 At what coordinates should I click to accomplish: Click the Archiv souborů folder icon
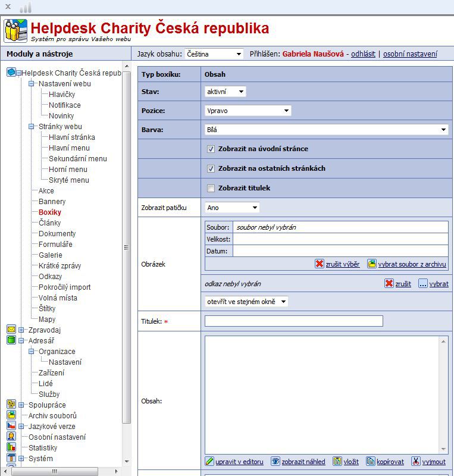(11, 415)
